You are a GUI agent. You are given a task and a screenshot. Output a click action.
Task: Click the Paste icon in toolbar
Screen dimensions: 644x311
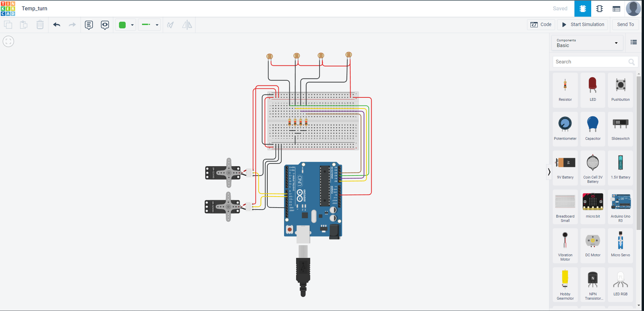(24, 25)
